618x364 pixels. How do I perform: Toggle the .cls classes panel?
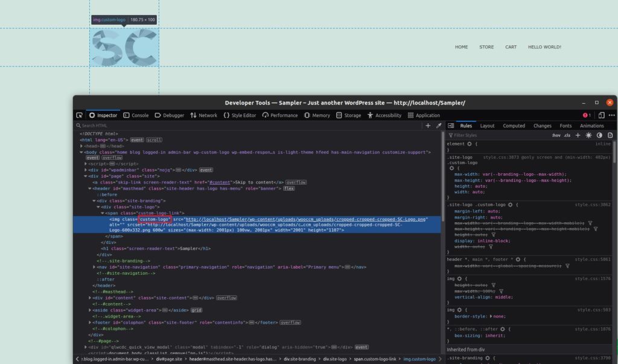pos(567,135)
